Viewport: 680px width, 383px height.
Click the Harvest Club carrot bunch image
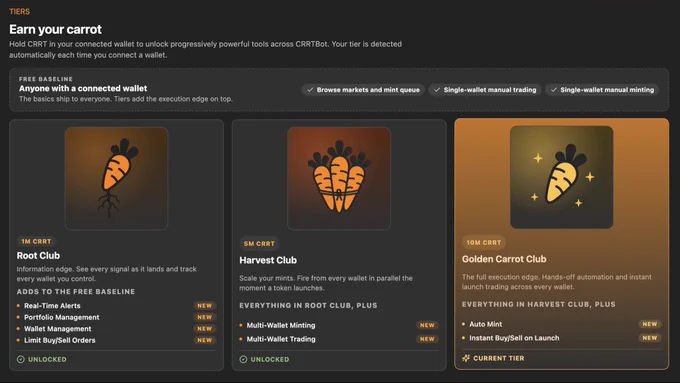[x=339, y=178]
